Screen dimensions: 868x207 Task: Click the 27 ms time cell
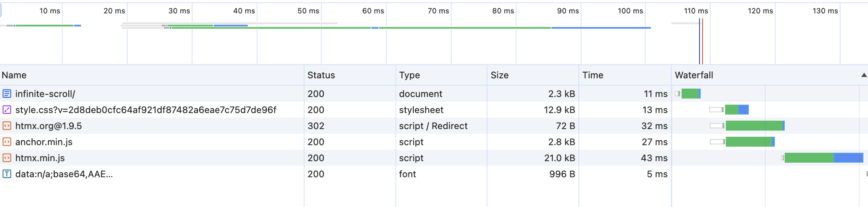coord(654,142)
